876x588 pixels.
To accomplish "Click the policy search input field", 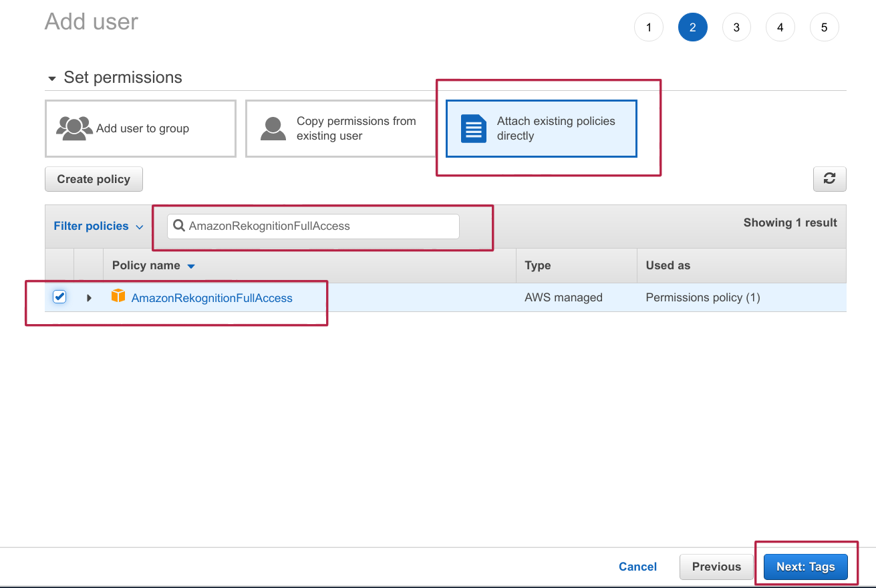I will click(x=313, y=226).
